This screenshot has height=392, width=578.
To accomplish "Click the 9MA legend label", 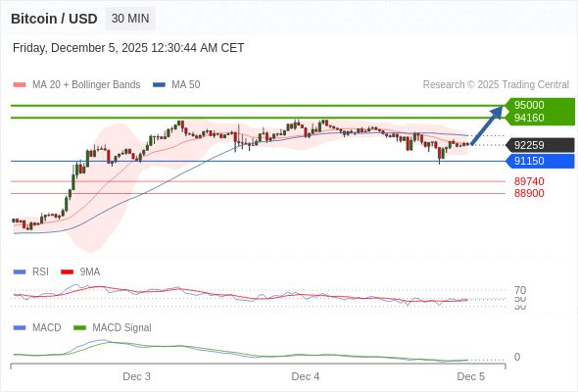I will point(90,272).
